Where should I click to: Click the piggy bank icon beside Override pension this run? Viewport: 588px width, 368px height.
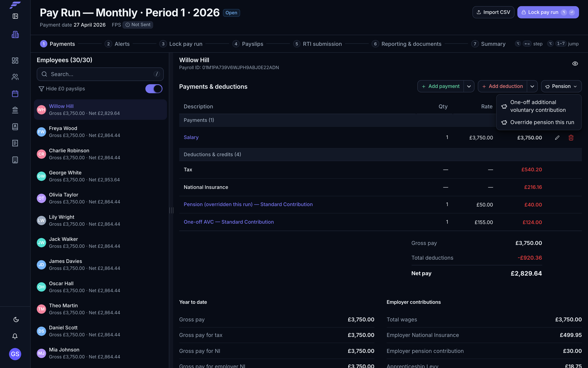pos(504,122)
